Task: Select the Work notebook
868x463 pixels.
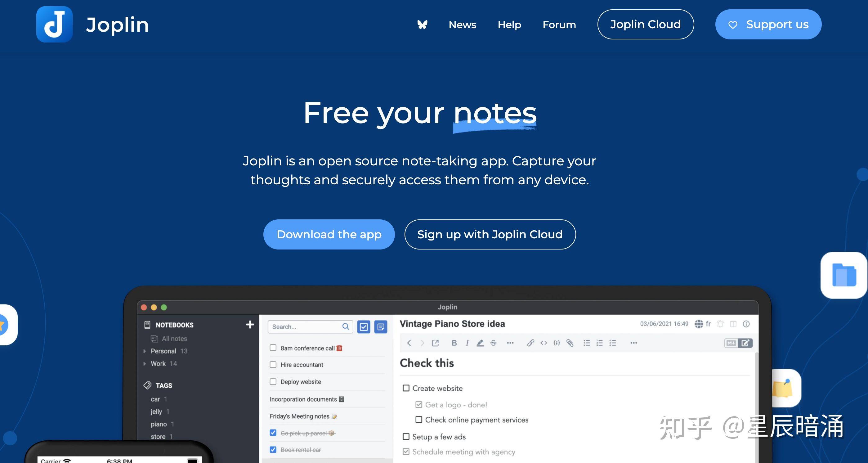Action: (158, 364)
